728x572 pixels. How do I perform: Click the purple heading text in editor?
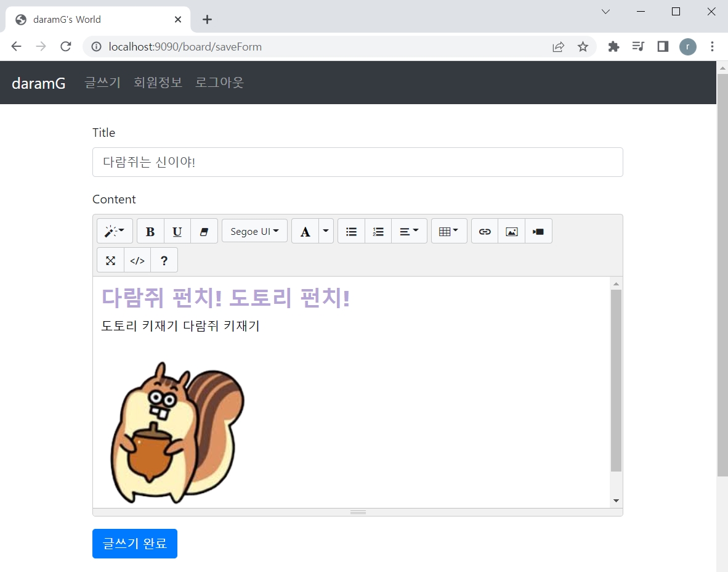(x=225, y=297)
